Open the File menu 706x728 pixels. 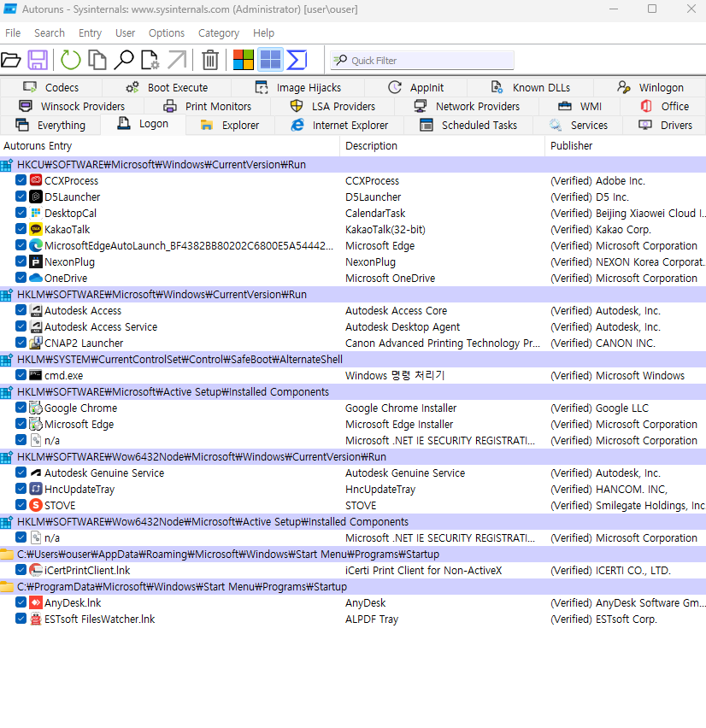coord(13,33)
